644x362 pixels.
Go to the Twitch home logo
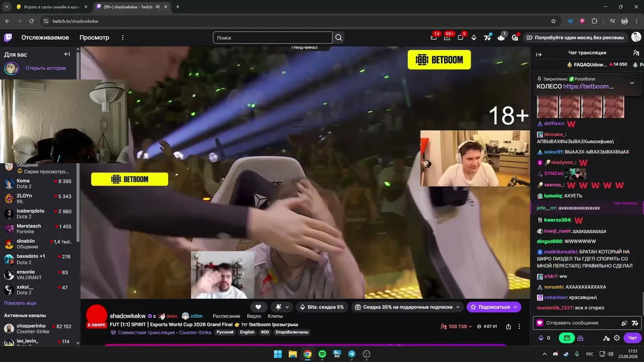[8, 38]
